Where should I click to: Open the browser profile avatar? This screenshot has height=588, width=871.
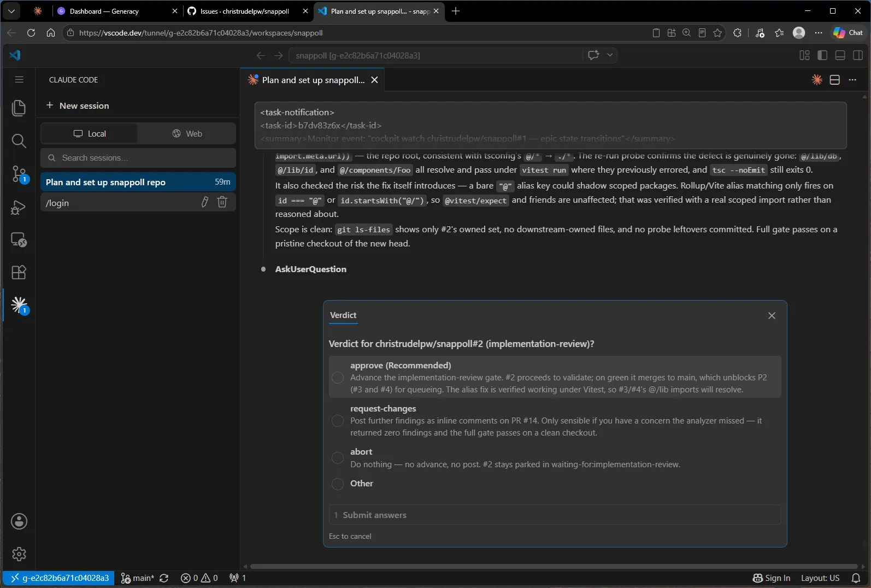(799, 33)
